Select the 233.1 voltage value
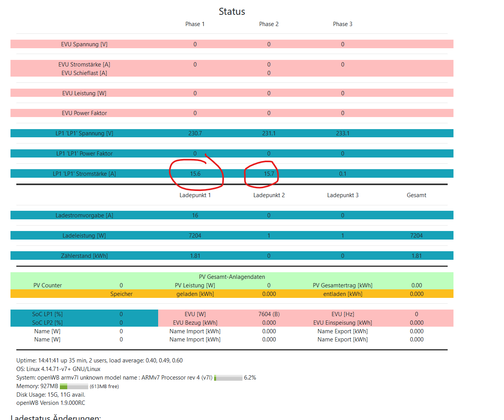The width and height of the screenshot is (504, 420). click(x=343, y=133)
